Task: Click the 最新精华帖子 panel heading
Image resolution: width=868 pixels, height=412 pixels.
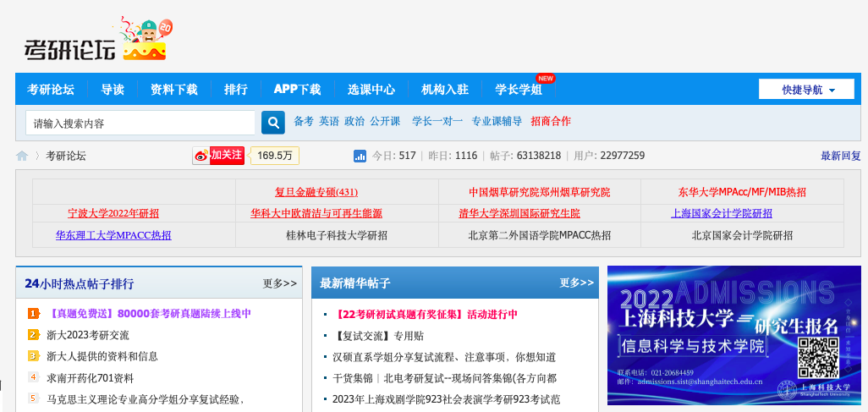Action: (x=354, y=283)
